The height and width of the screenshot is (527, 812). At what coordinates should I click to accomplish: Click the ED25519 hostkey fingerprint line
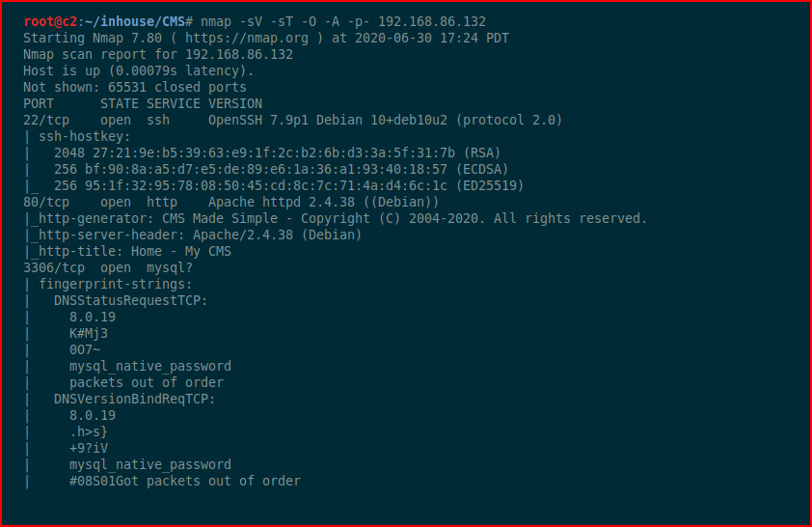point(289,186)
